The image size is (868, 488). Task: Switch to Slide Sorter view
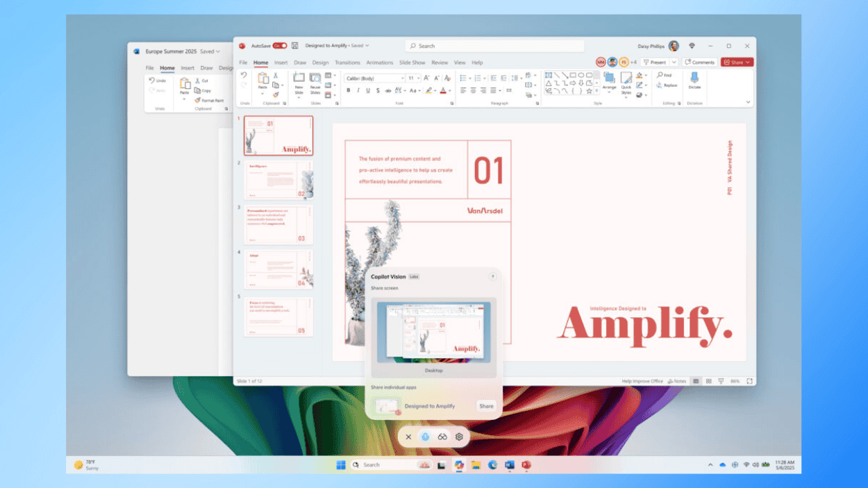709,381
